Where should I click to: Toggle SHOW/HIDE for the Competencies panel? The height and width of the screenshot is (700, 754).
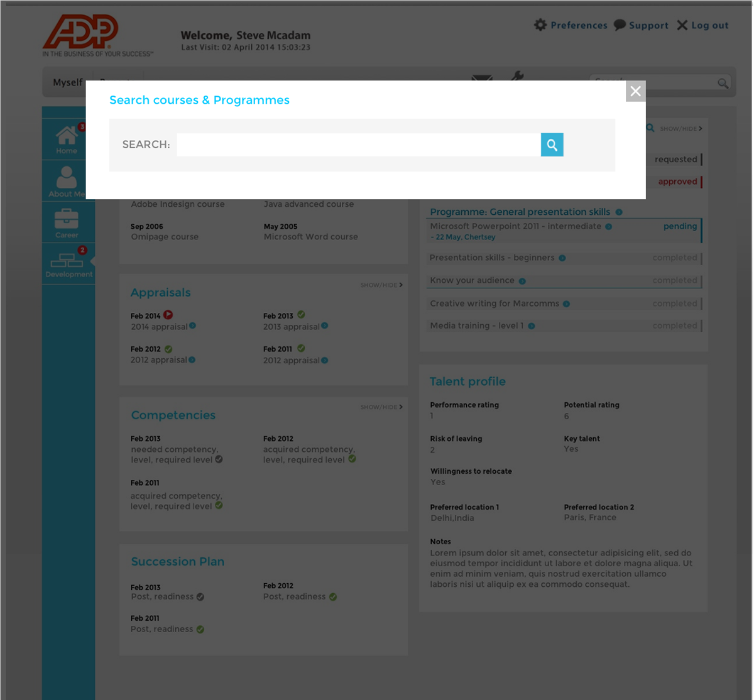tap(381, 407)
